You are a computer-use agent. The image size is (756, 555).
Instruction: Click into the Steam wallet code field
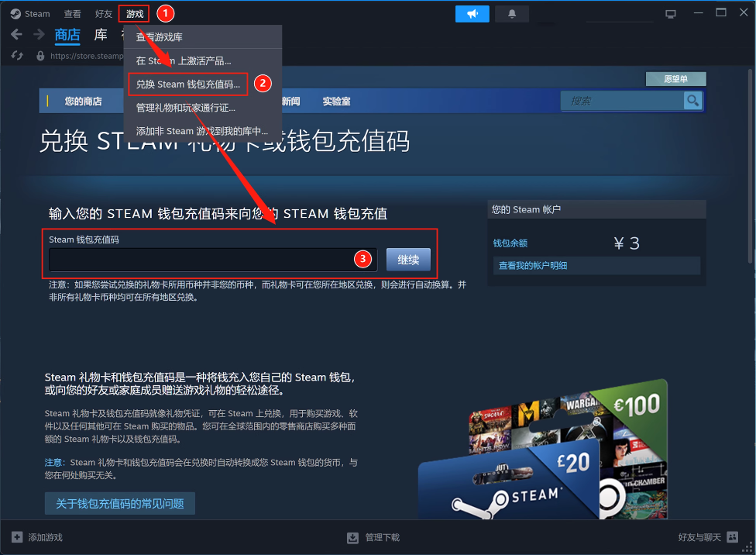212,260
